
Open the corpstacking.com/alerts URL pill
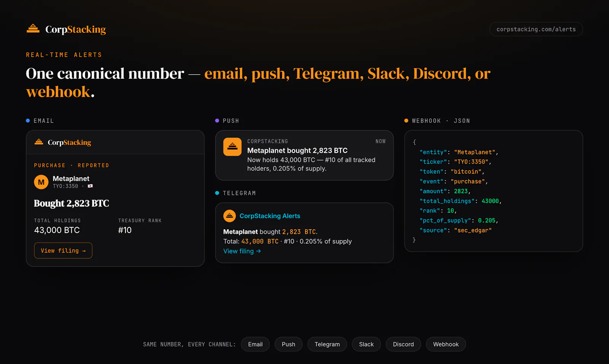point(536,29)
